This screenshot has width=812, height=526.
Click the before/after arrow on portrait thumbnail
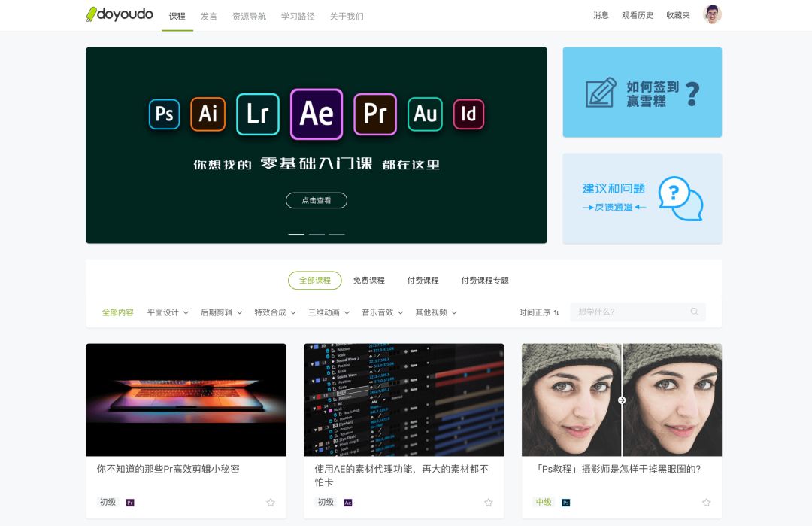[622, 400]
